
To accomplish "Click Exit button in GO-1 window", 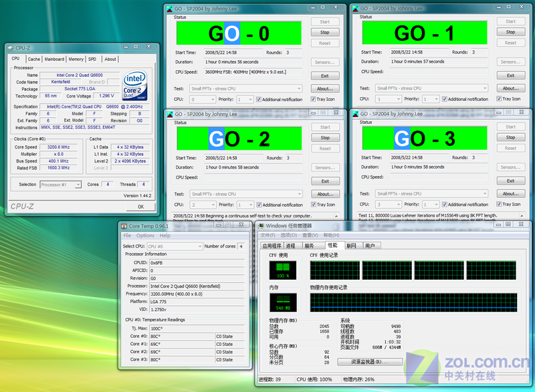I will click(511, 76).
